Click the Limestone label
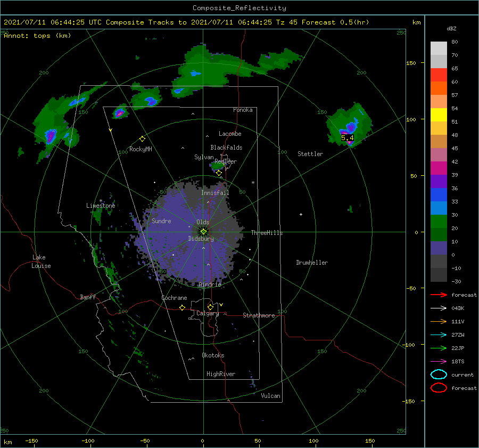Screen dimensions: 479x448 tap(101, 206)
